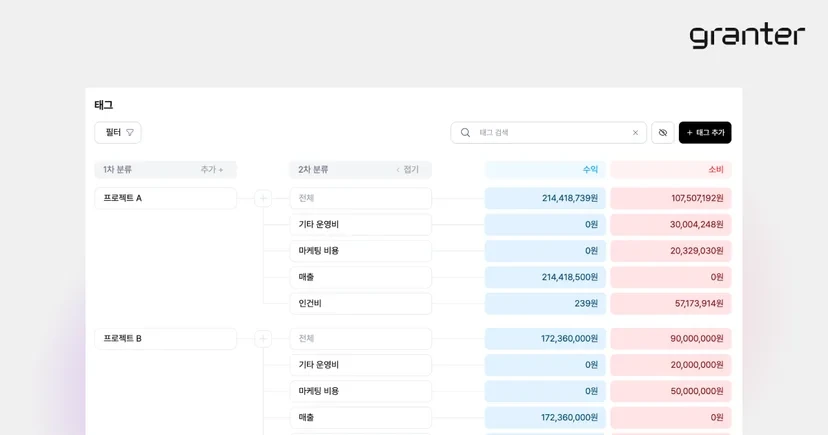Click the 태그 page title
This screenshot has width=828, height=435.
click(104, 105)
